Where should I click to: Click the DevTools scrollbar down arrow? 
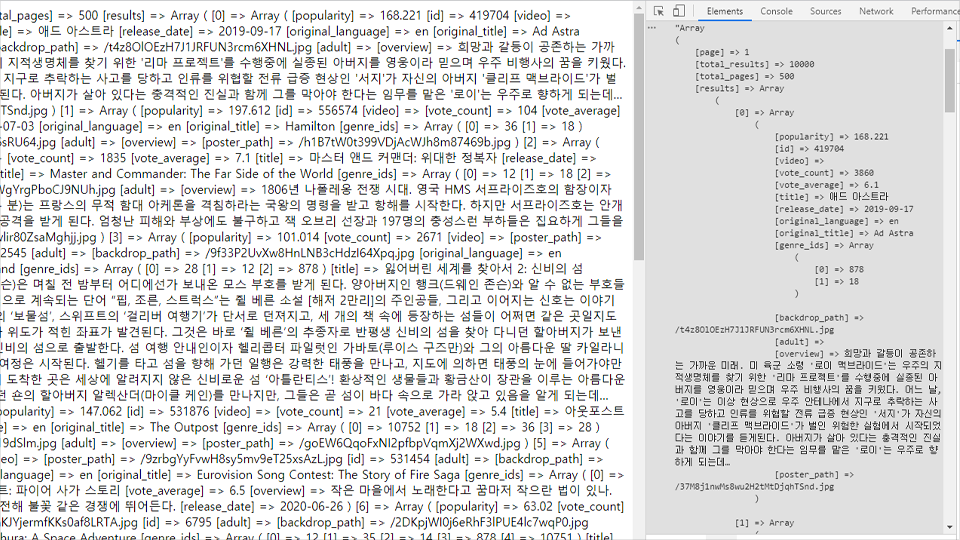tap(950, 527)
